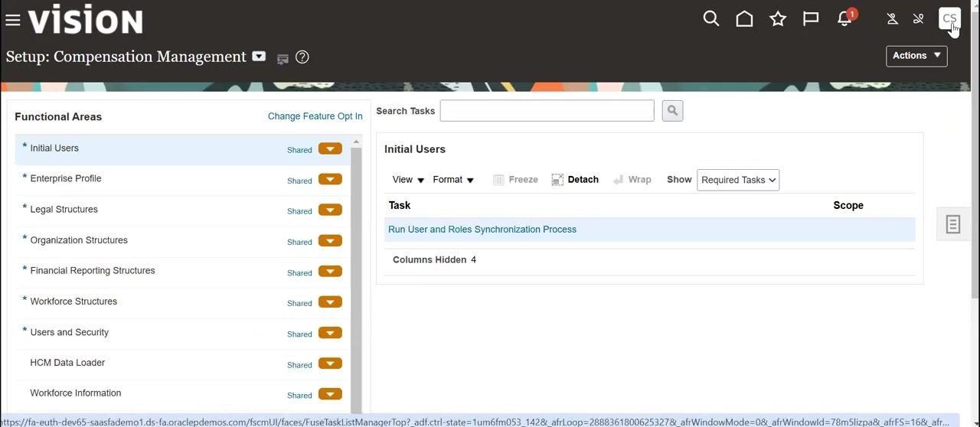The width and height of the screenshot is (980, 427).
Task: Click the crossed-out plug icon in header
Action: point(919,18)
